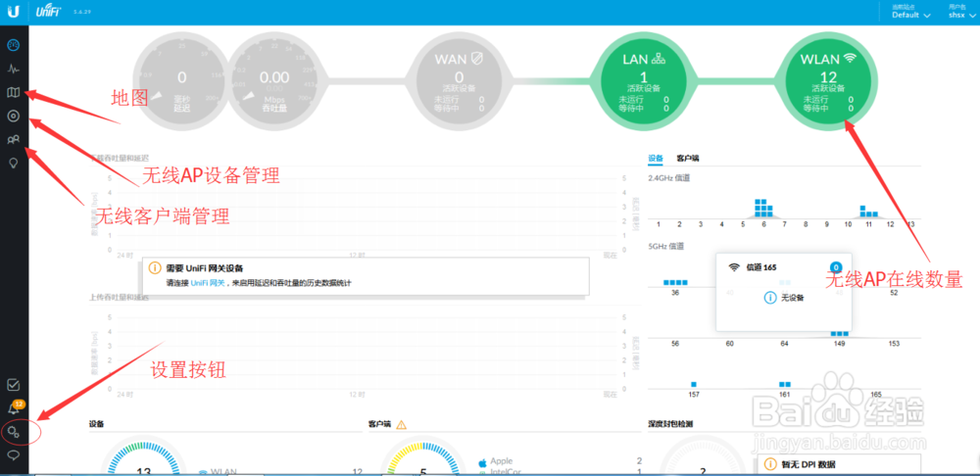Switch to the 客户端 tab
The image size is (980, 476).
click(x=688, y=159)
